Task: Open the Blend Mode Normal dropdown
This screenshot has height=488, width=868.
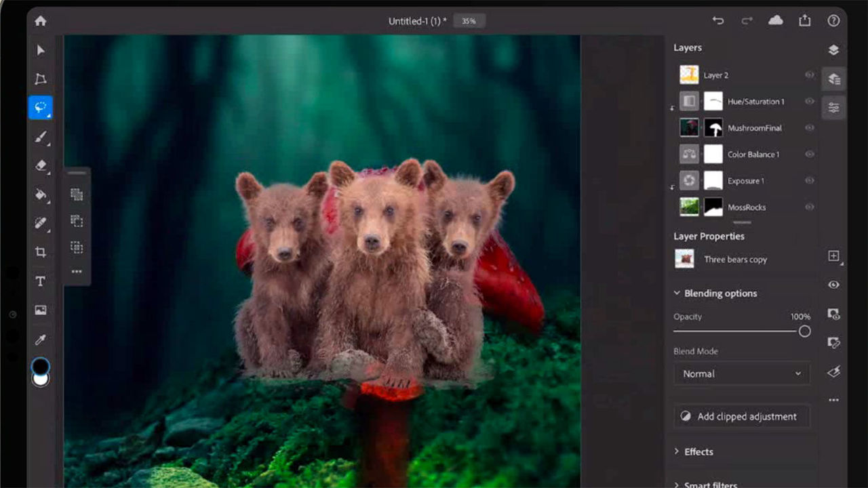Action: [742, 373]
